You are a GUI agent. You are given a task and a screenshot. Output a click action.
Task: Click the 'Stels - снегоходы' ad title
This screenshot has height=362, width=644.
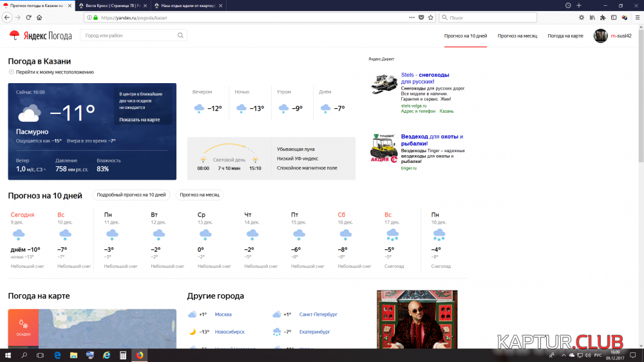click(x=425, y=78)
